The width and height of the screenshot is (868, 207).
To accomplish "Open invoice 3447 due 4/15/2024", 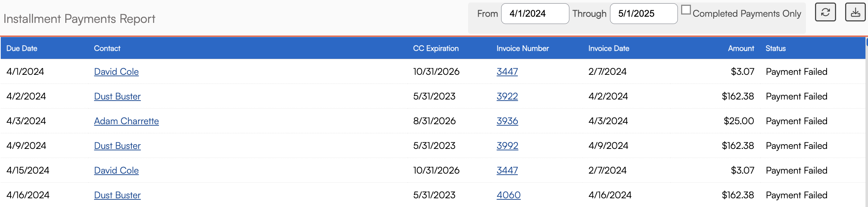I will 507,170.
